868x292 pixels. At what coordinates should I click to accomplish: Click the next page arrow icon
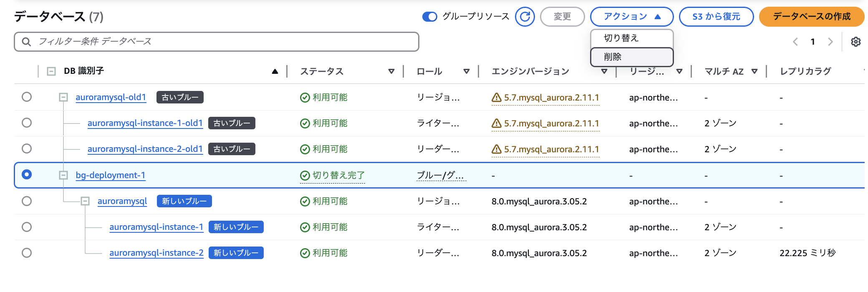pyautogui.click(x=830, y=42)
